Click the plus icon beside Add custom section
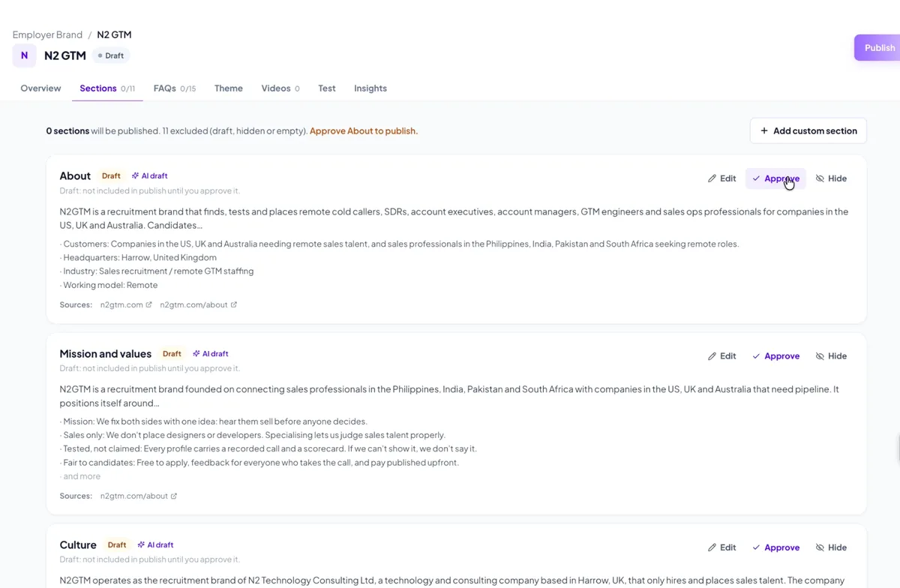Image resolution: width=900 pixels, height=588 pixels. click(x=764, y=130)
